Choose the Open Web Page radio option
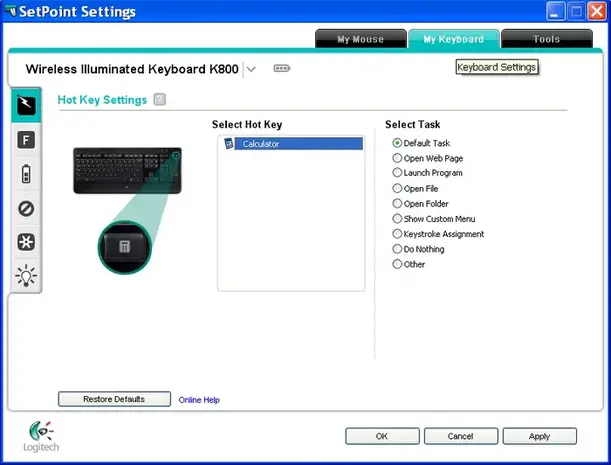611x465 pixels. click(397, 158)
